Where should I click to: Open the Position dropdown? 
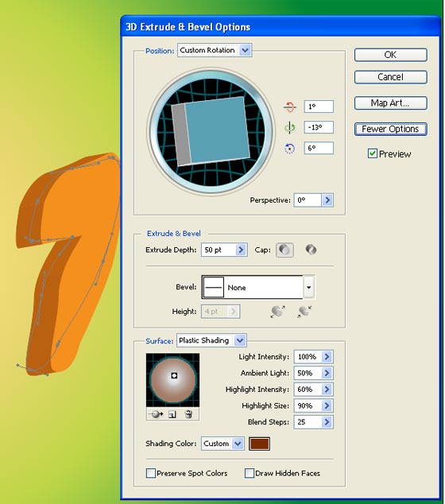(246, 50)
